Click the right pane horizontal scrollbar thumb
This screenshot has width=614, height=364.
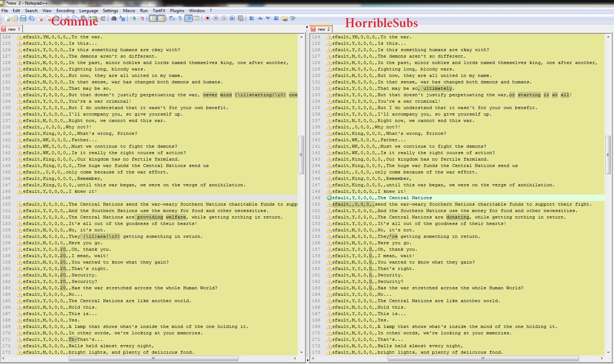pyautogui.click(x=483, y=358)
